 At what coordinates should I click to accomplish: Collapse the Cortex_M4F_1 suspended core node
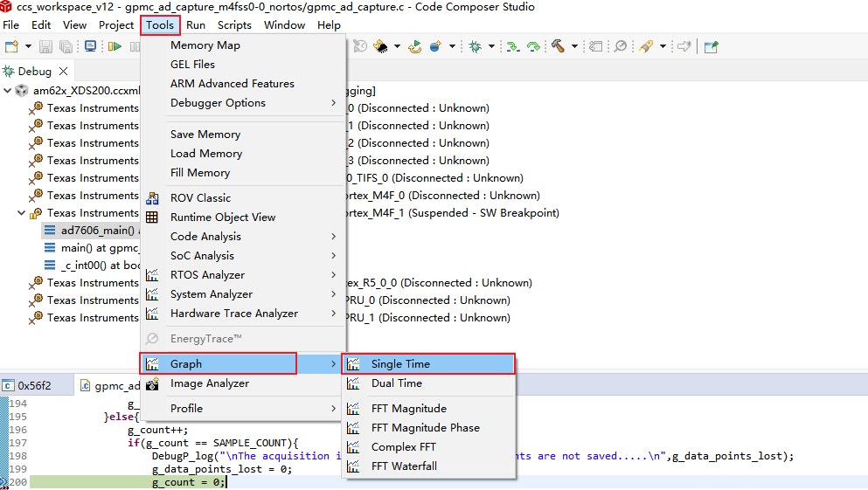click(21, 213)
